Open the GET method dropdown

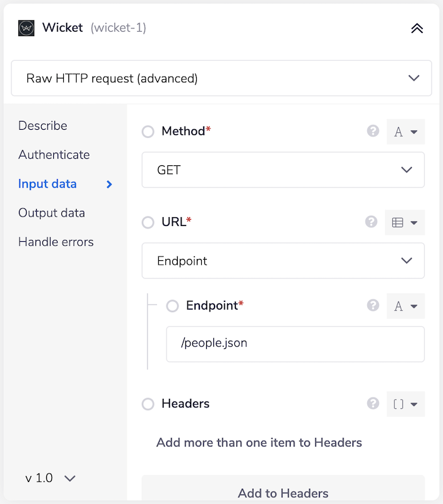point(283,170)
